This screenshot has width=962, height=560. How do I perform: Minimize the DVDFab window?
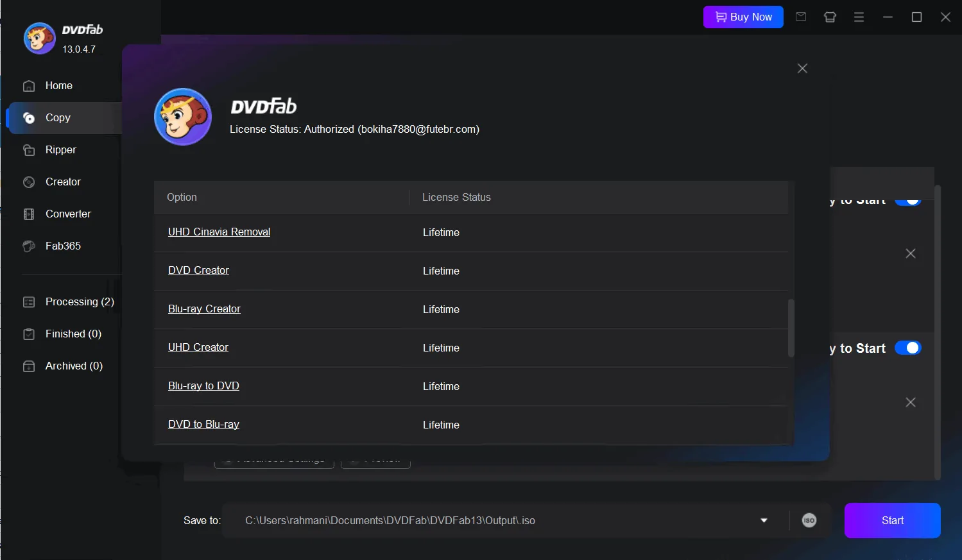point(888,17)
